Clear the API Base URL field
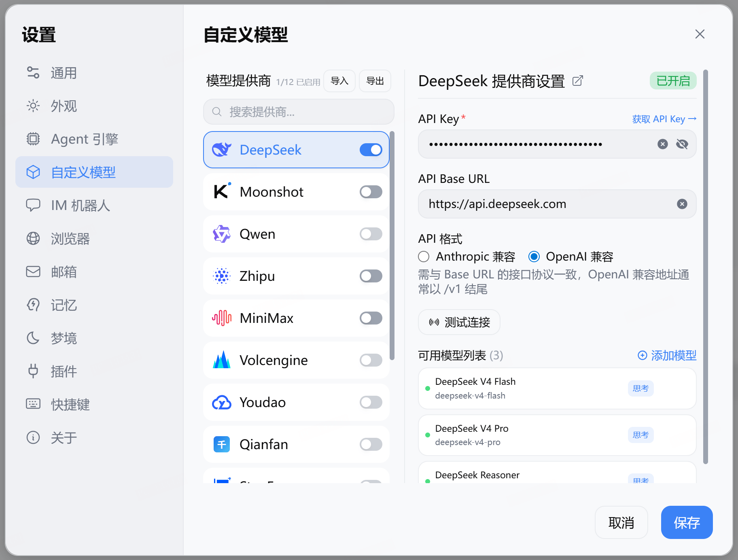Image resolution: width=738 pixels, height=560 pixels. pyautogui.click(x=682, y=204)
